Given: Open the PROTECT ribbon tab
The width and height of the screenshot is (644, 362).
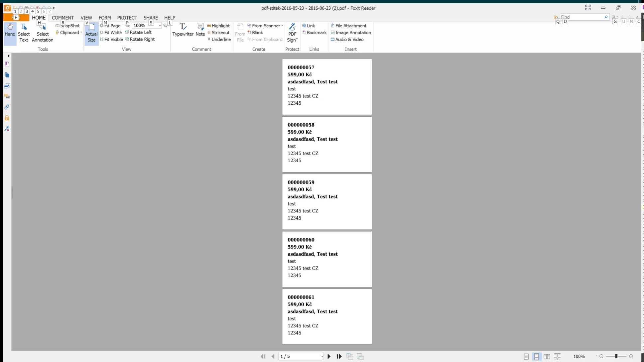Looking at the screenshot, I should click(127, 18).
